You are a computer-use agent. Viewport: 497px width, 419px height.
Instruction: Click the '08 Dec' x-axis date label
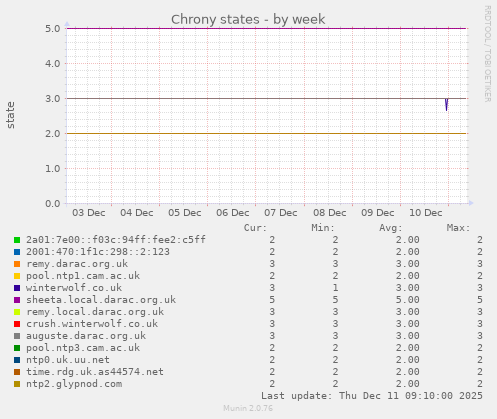click(330, 213)
